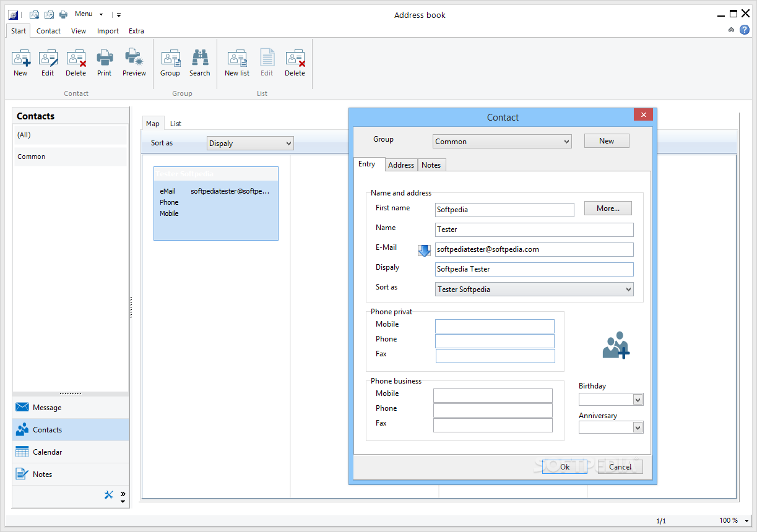This screenshot has height=532, width=757.
Task: Open the Group Common dropdown
Action: [x=502, y=142]
